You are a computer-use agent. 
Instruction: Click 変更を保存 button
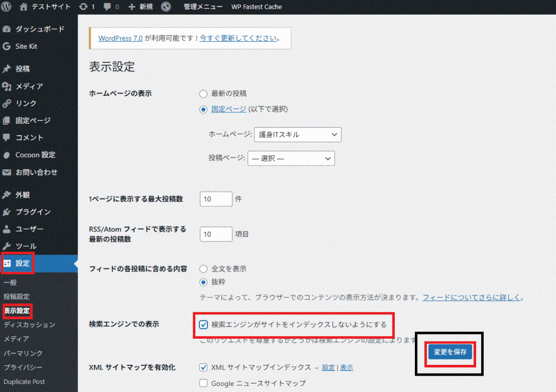tap(450, 352)
